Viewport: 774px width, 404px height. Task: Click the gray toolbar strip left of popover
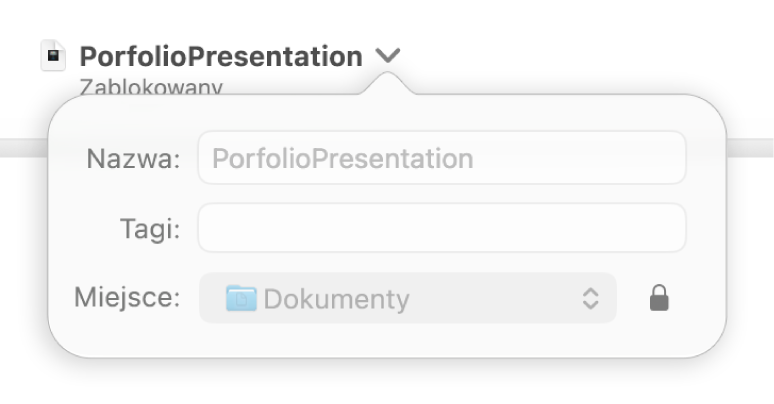[24, 148]
